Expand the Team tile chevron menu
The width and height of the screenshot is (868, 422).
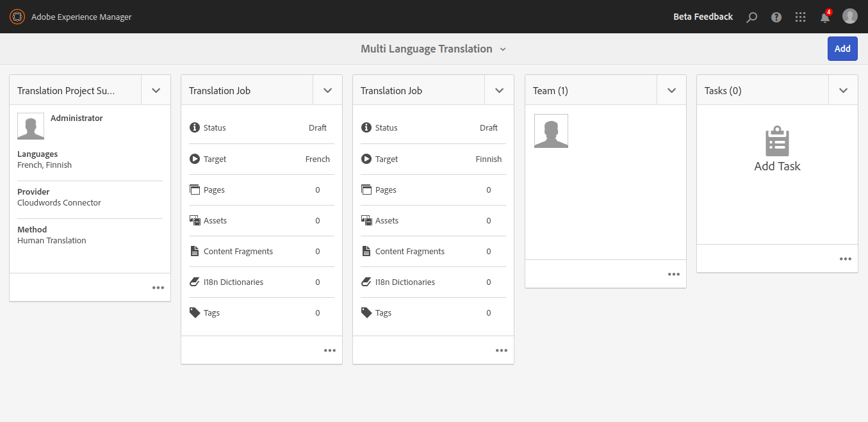[672, 90]
